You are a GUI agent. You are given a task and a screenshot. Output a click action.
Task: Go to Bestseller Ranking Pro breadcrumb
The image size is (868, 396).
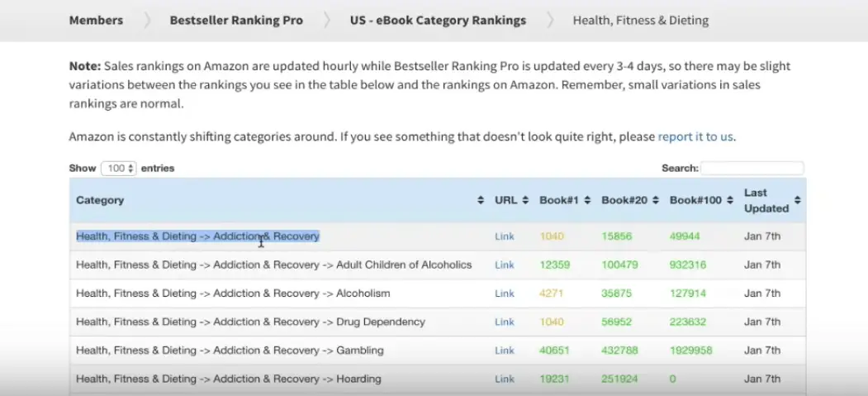(x=236, y=21)
